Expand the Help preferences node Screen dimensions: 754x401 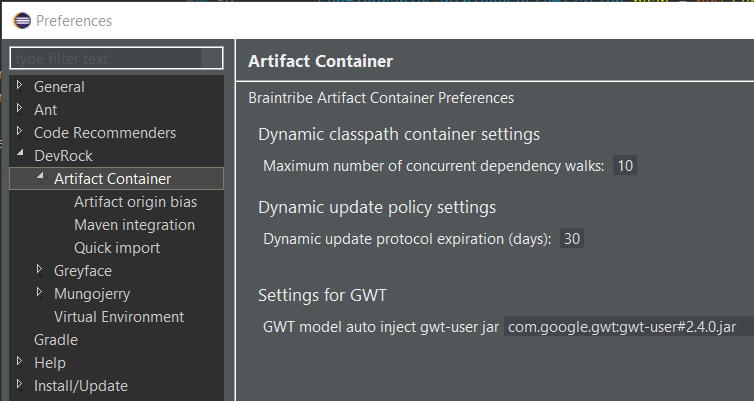tap(19, 362)
